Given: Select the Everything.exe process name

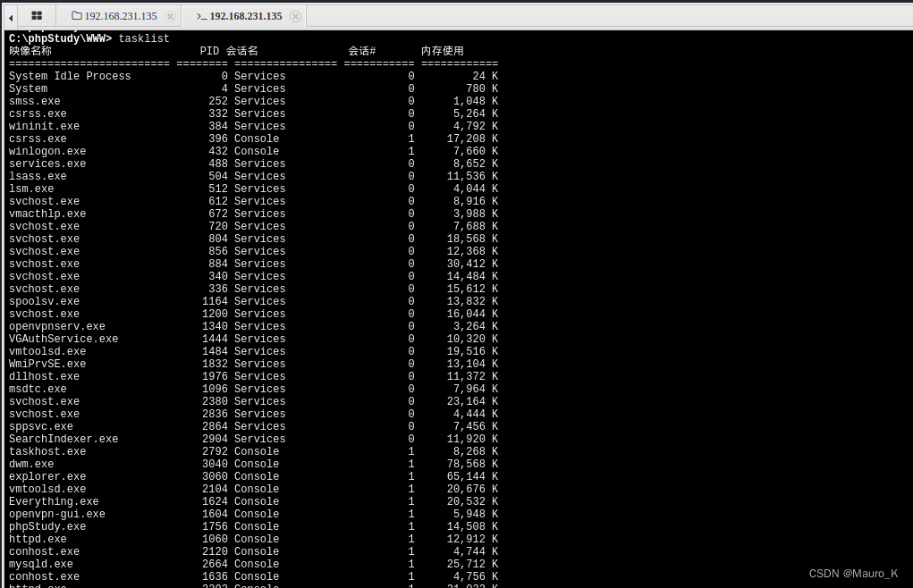Looking at the screenshot, I should (x=54, y=501).
